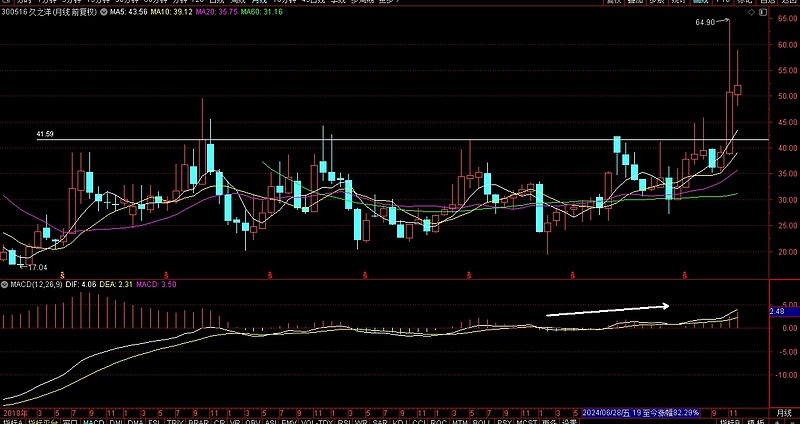Click the DEA: 2.31 value
800x424 pixels.
pos(114,284)
